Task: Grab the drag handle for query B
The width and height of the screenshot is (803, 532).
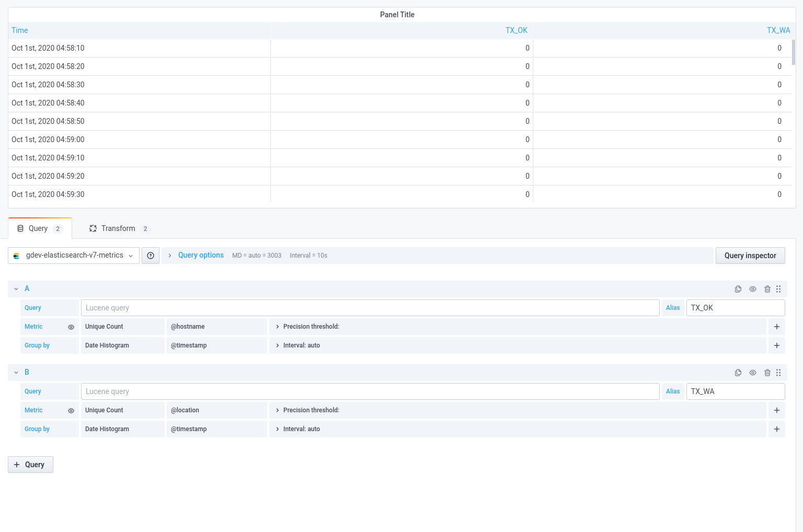Action: (778, 373)
